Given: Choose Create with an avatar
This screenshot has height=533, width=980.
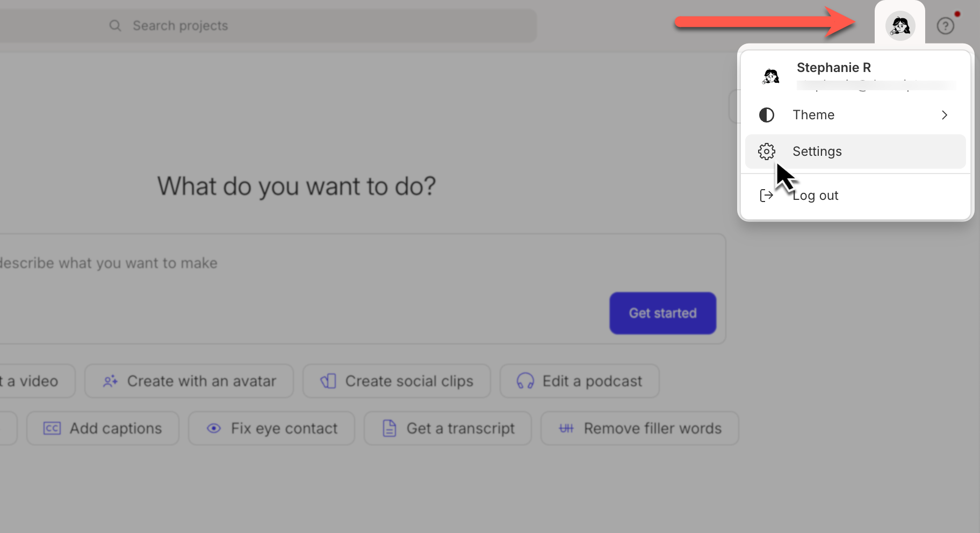Looking at the screenshot, I should [x=189, y=381].
